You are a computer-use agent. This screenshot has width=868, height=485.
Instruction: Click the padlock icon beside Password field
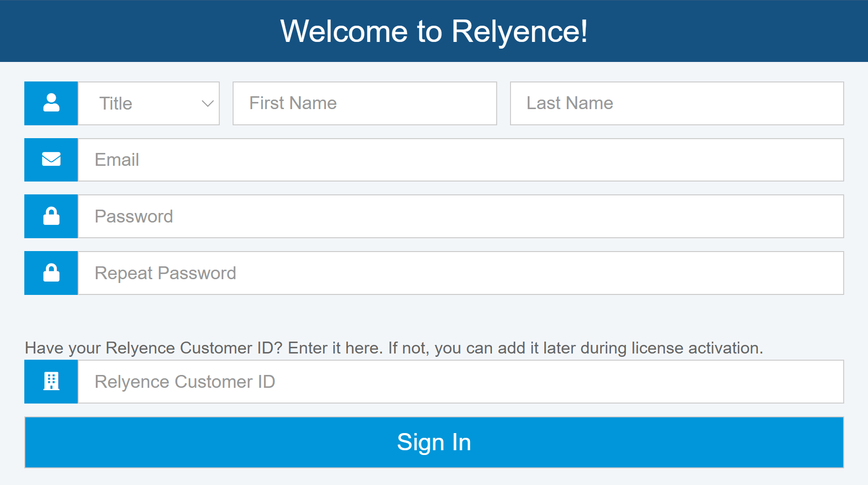pos(51,216)
